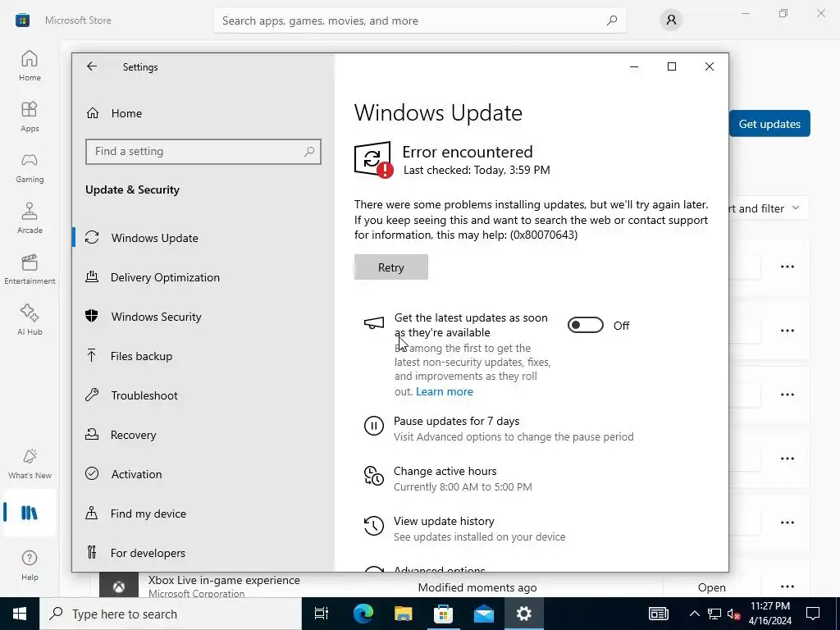Open What's New in Microsoft Store
The width and height of the screenshot is (840, 630).
tap(30, 463)
